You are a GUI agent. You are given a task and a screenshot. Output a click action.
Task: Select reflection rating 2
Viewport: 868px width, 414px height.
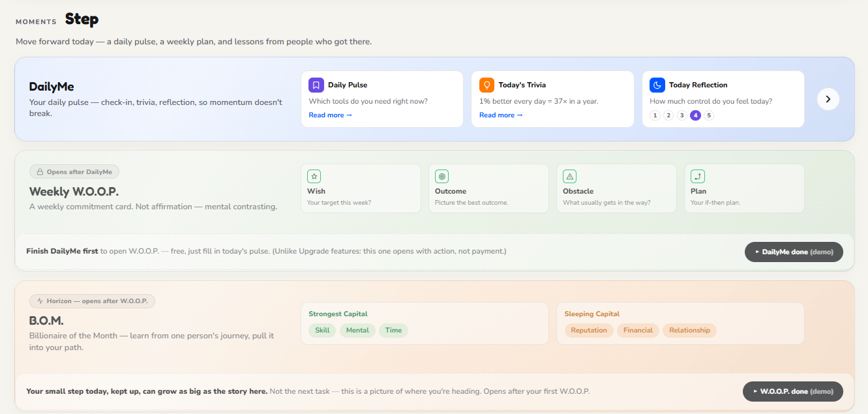[x=668, y=115]
